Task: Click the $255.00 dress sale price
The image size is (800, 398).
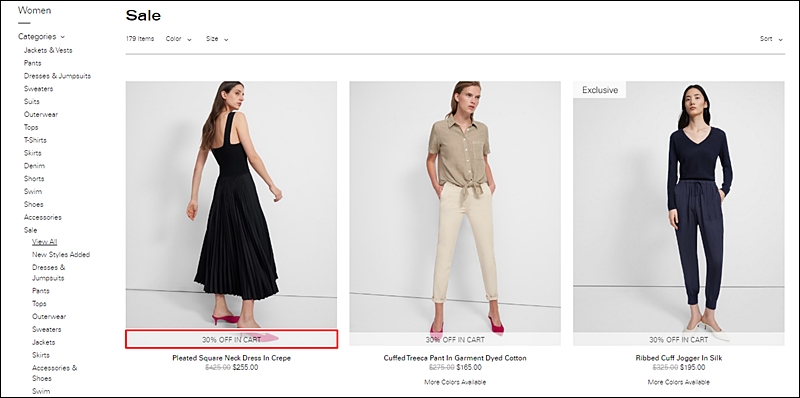Action: pos(245,367)
